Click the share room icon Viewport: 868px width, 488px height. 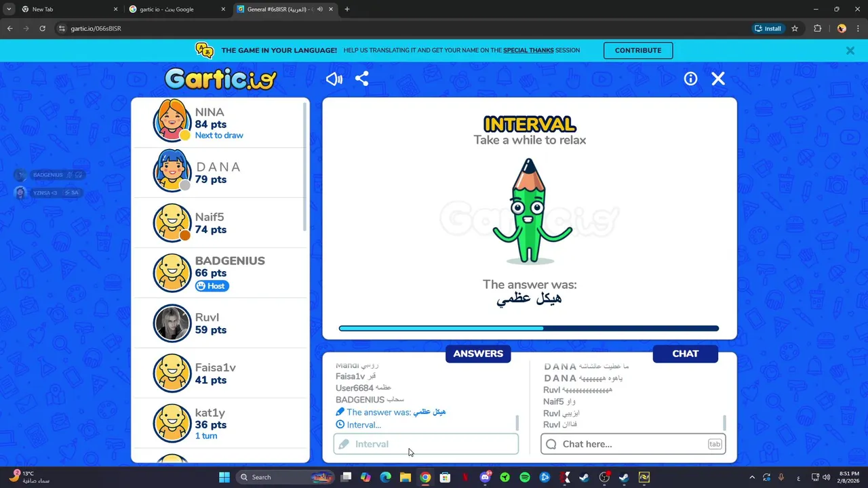362,79
